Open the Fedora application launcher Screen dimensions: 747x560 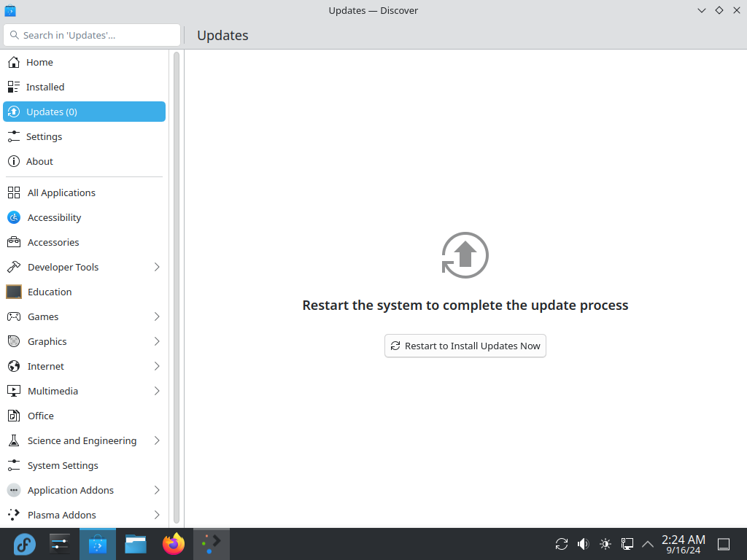(24, 544)
